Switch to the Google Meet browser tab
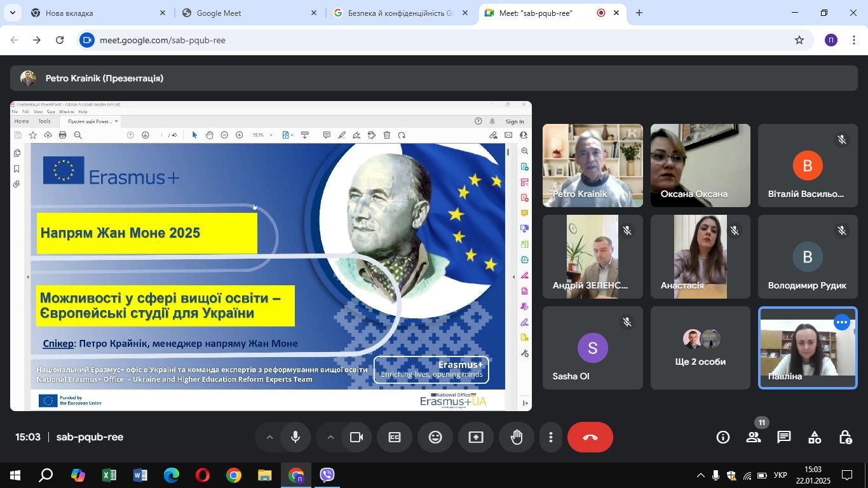Screen dimensions: 868x488 pos(248,13)
